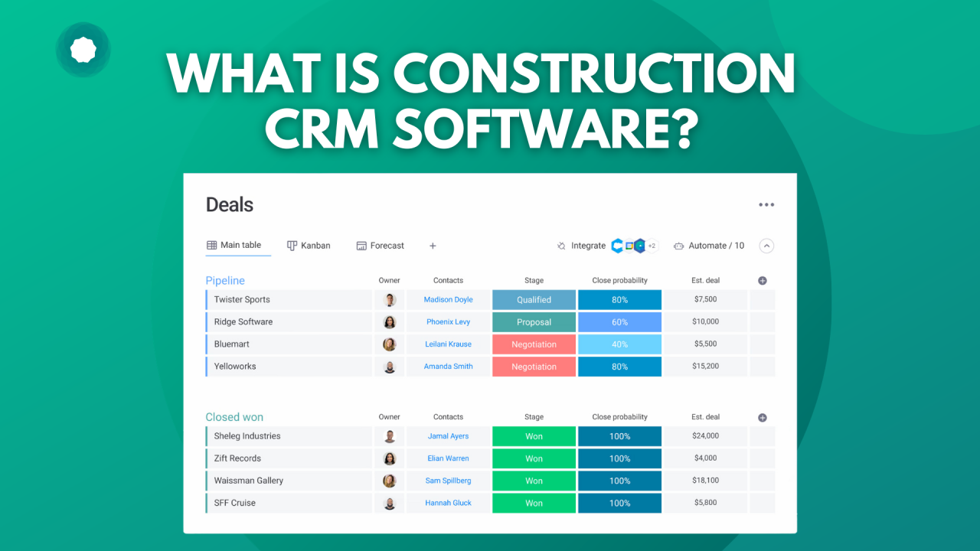The height and width of the screenshot is (551, 980).
Task: Expand the Closed won group
Action: [234, 417]
